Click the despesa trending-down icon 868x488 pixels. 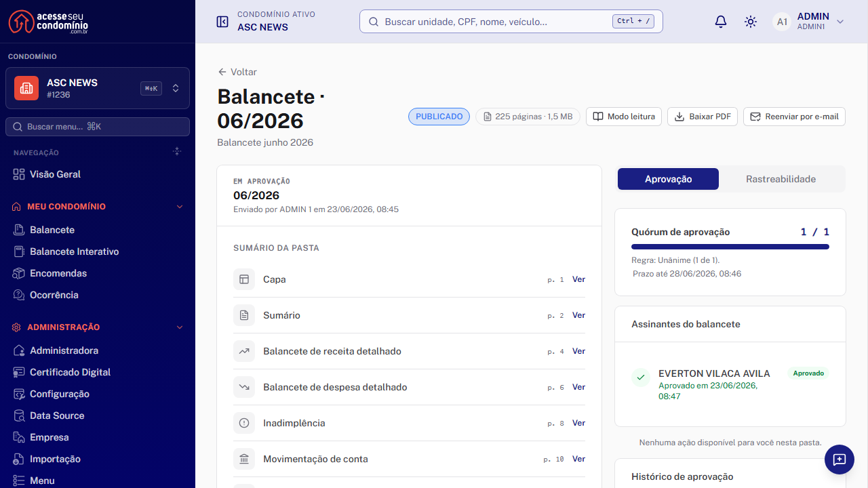[x=244, y=387]
